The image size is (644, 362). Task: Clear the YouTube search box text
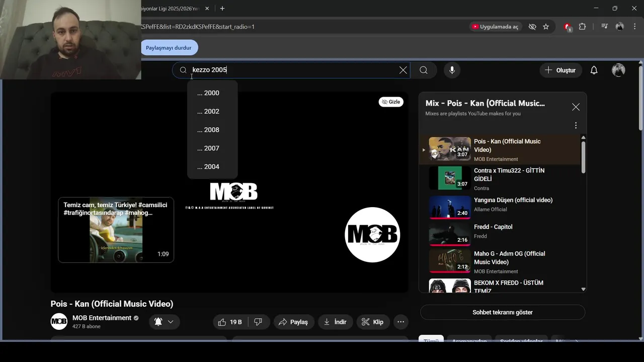pyautogui.click(x=403, y=70)
